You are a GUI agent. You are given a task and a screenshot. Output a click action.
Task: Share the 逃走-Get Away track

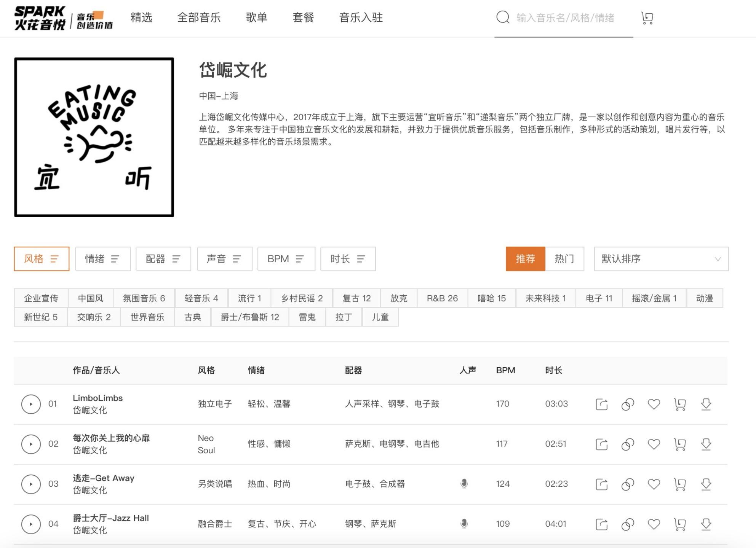(x=601, y=484)
